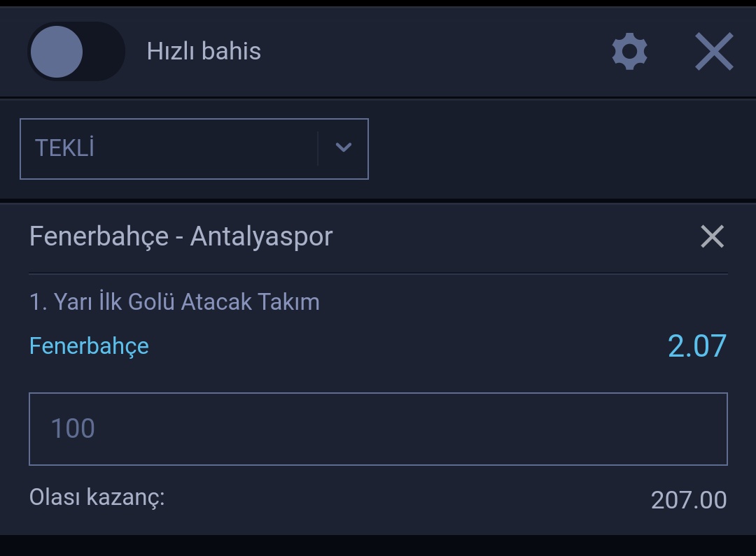This screenshot has height=556, width=756.
Task: Click the round knob of the quick-bet switch
Action: [x=57, y=52]
